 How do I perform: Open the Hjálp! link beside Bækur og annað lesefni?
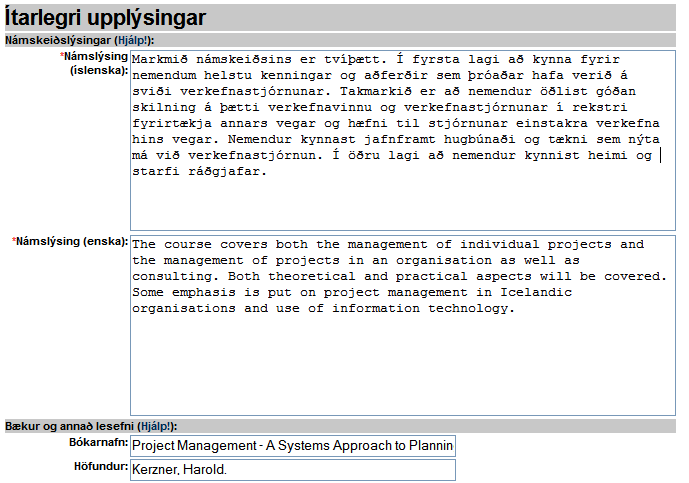point(159,426)
